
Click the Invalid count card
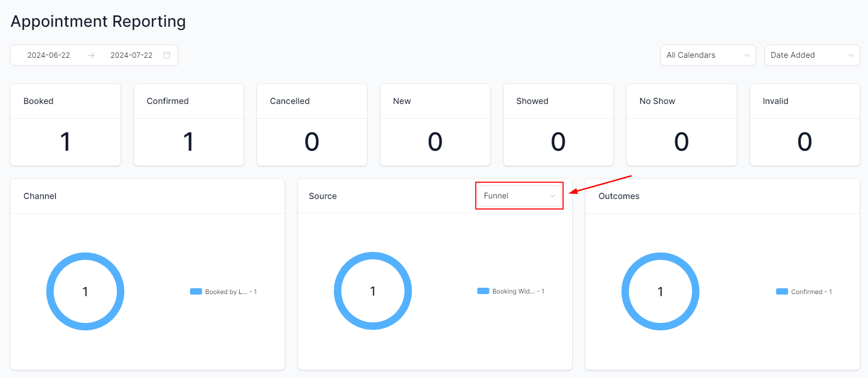pyautogui.click(x=804, y=125)
